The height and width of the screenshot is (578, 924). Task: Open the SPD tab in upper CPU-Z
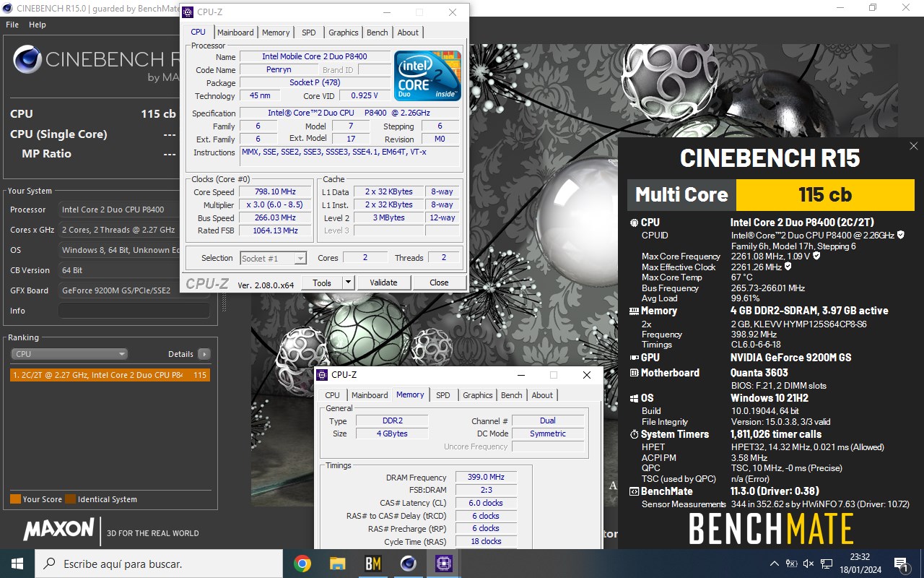pos(309,33)
